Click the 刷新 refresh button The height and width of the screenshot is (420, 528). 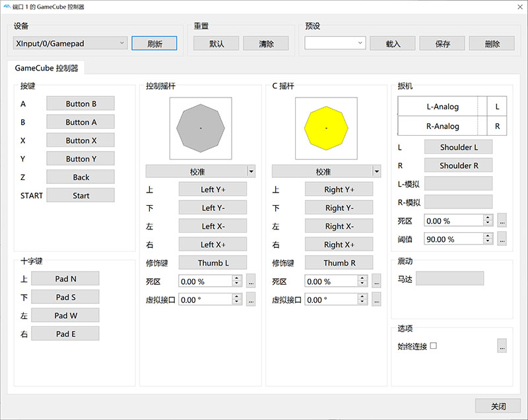(x=154, y=44)
